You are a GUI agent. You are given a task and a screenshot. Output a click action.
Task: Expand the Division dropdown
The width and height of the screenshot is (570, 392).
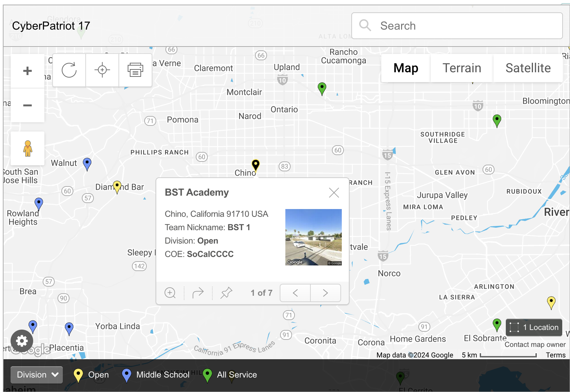point(37,375)
